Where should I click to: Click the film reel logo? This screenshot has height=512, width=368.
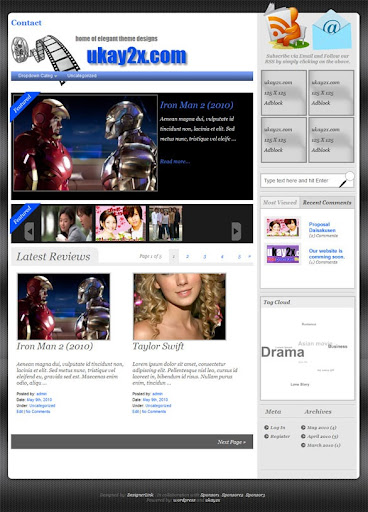(45, 56)
